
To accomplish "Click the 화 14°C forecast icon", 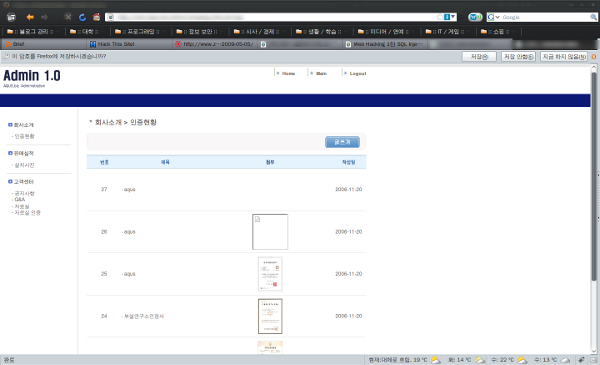I will (480, 360).
